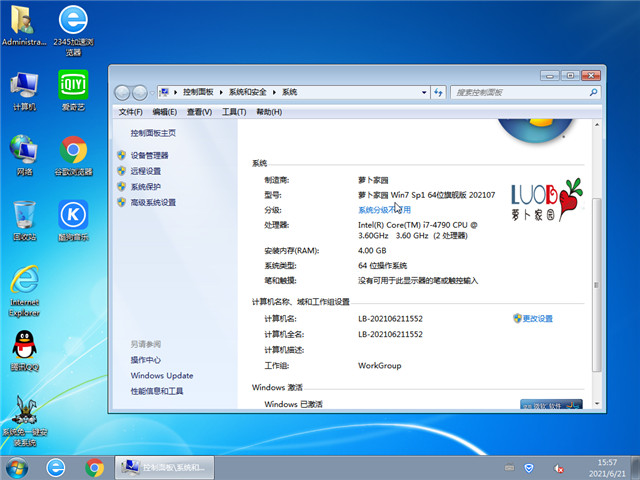Click the 系统和安全 breadcrumb
Image resolution: width=640 pixels, height=480 pixels.
point(247,92)
